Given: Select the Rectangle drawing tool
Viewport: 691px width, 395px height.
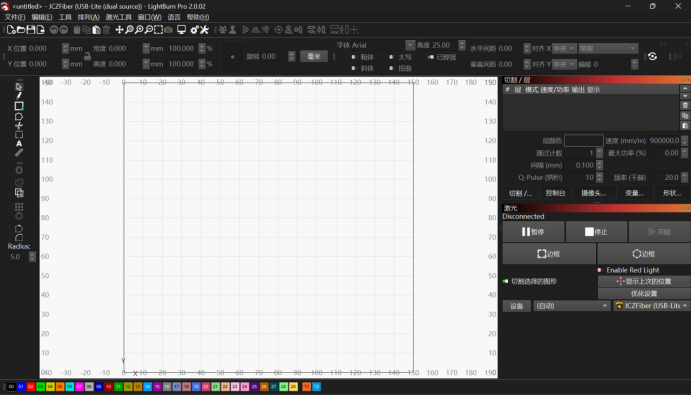Looking at the screenshot, I should pos(19,106).
